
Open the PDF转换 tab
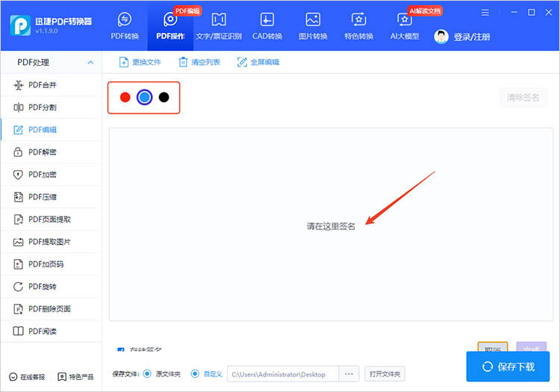(125, 26)
